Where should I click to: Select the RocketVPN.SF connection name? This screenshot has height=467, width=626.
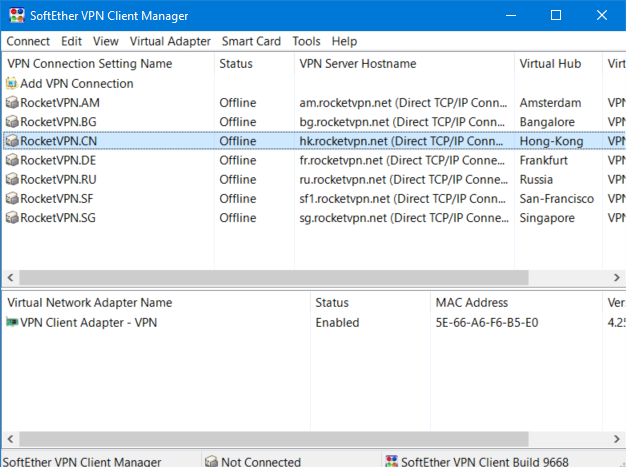(57, 198)
